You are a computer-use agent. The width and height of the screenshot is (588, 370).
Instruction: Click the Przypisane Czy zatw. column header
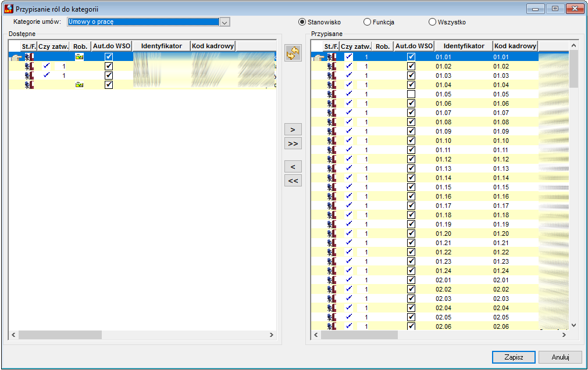(x=355, y=46)
